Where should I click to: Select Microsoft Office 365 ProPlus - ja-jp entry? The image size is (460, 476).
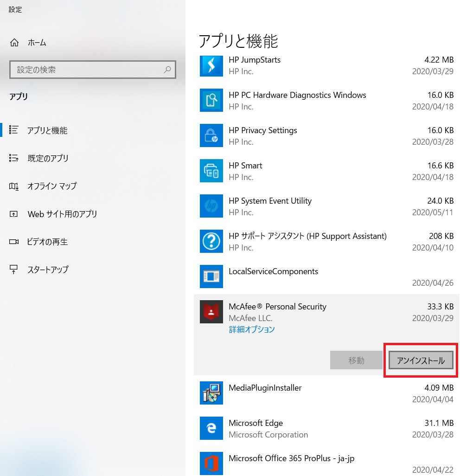click(292, 458)
